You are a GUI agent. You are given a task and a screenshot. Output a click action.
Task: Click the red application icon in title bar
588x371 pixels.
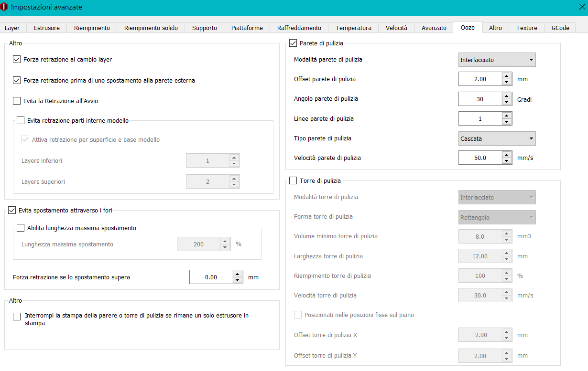(5, 7)
